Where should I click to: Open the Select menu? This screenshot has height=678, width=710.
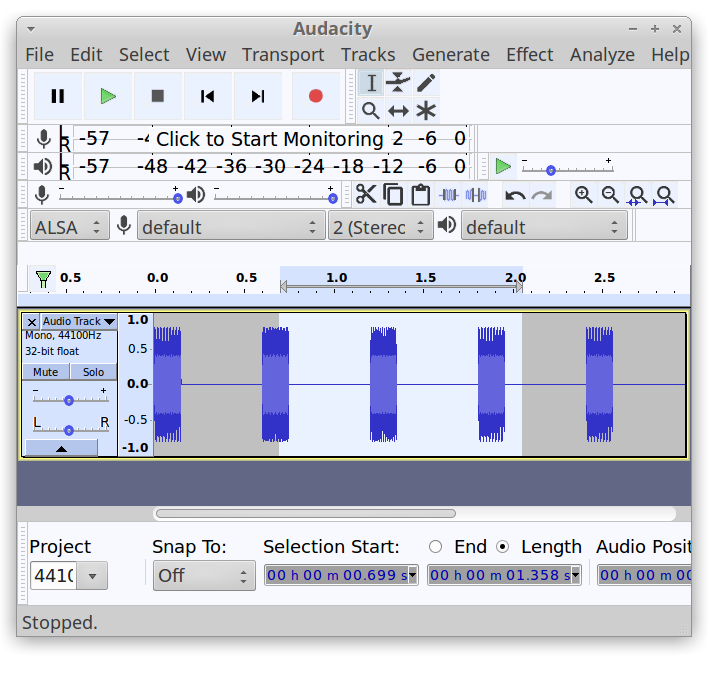tap(144, 55)
